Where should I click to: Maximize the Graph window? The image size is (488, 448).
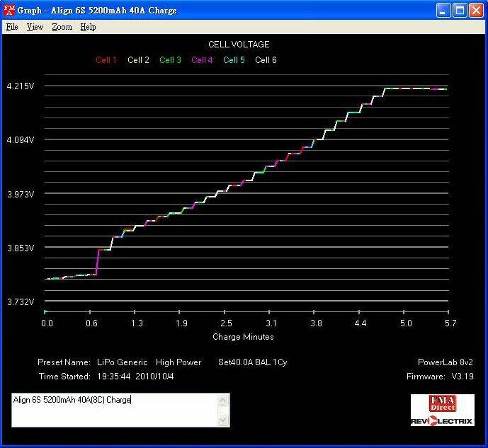(459, 11)
